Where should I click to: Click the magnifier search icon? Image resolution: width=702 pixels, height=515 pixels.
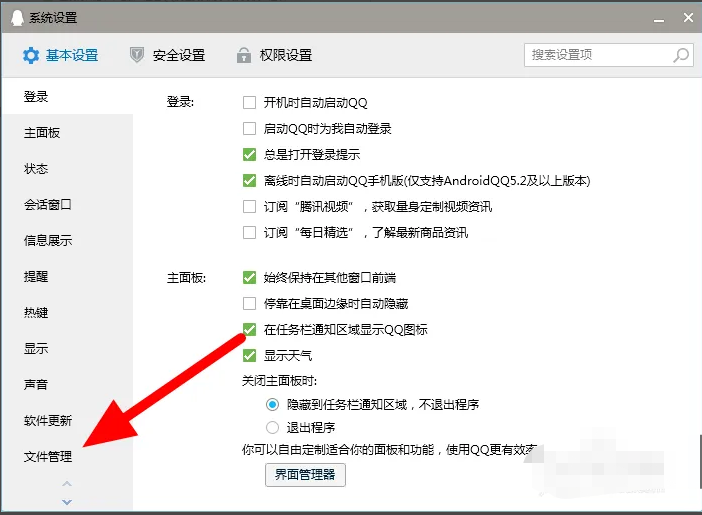[681, 55]
